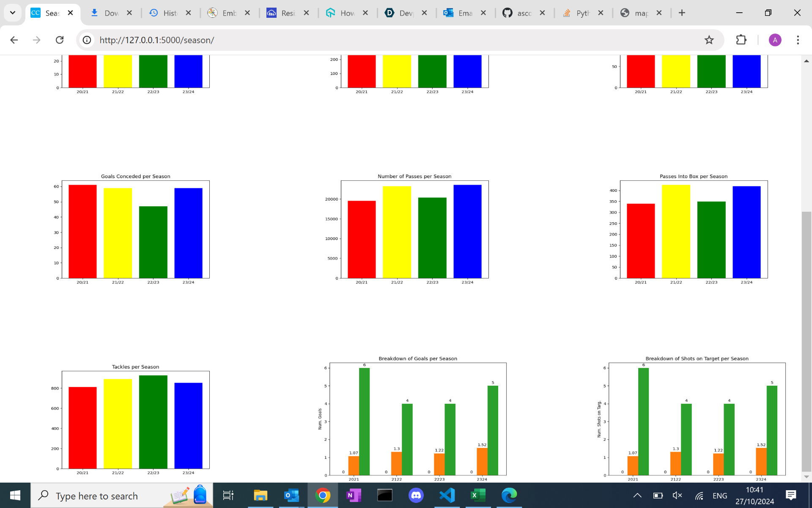The height and width of the screenshot is (508, 812).
Task: Open the profile avatar A
Action: pos(775,40)
